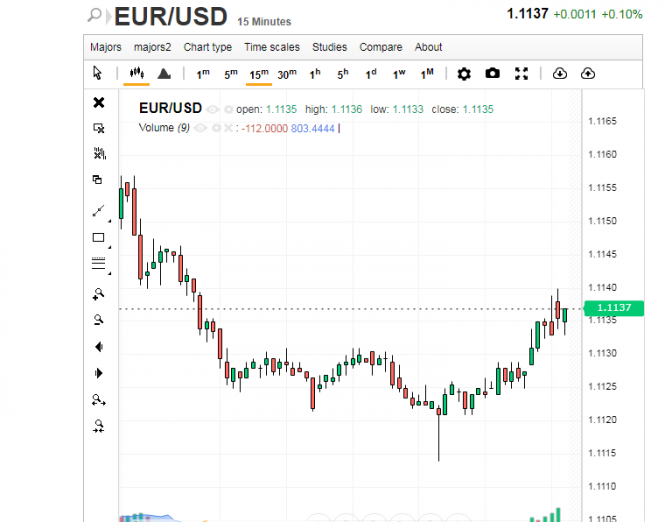
Task: Remove all studies icon in sidebar
Action: pyautogui.click(x=100, y=153)
